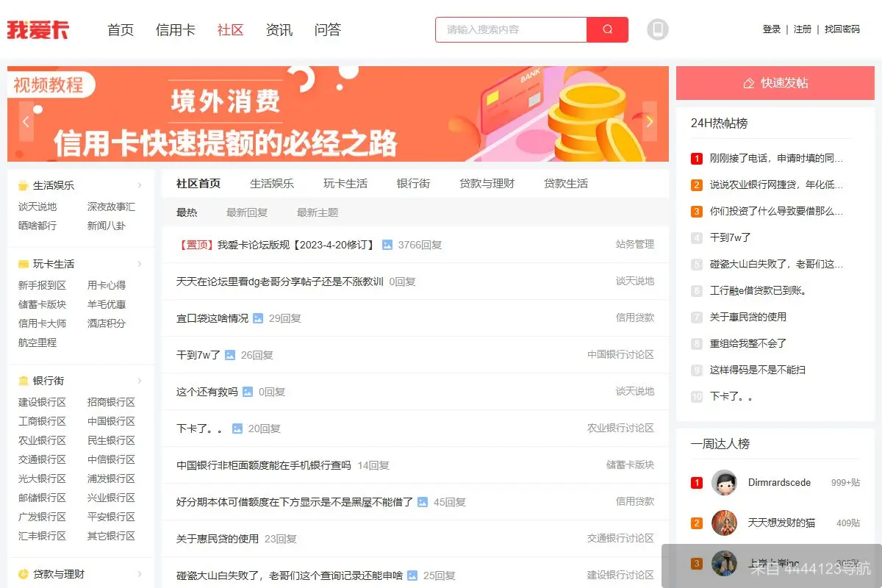Switch to 贷款与理财 community tab
This screenshot has height=588, width=882.
click(x=487, y=184)
